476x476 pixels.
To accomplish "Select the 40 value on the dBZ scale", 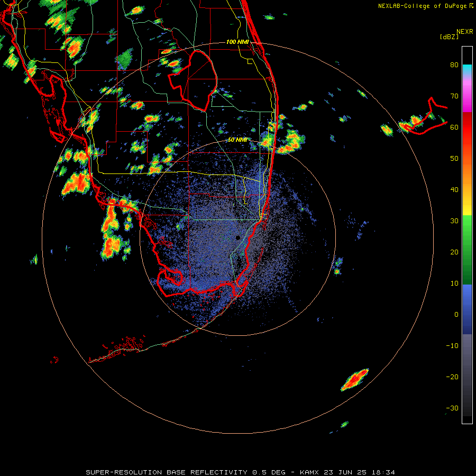I will [454, 190].
